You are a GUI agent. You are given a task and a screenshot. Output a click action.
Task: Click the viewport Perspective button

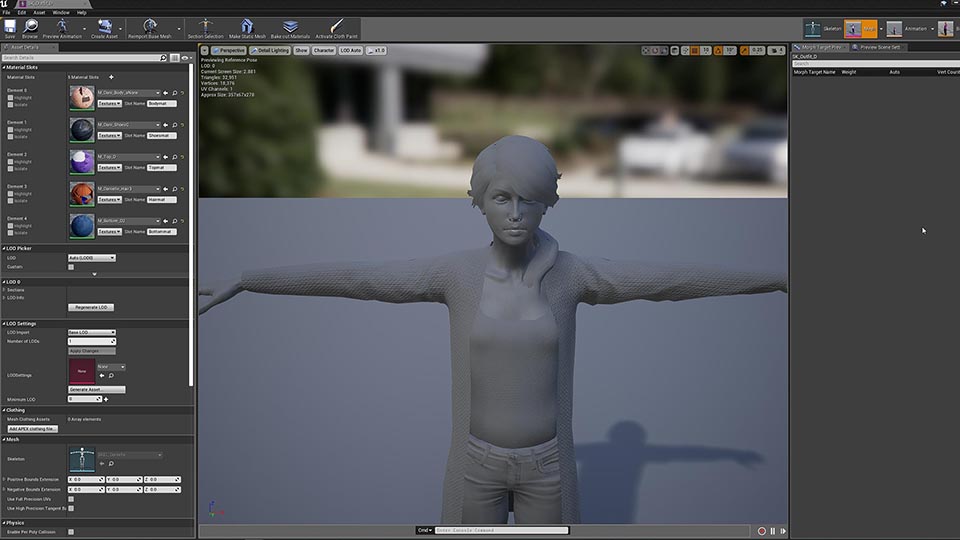pyautogui.click(x=228, y=50)
